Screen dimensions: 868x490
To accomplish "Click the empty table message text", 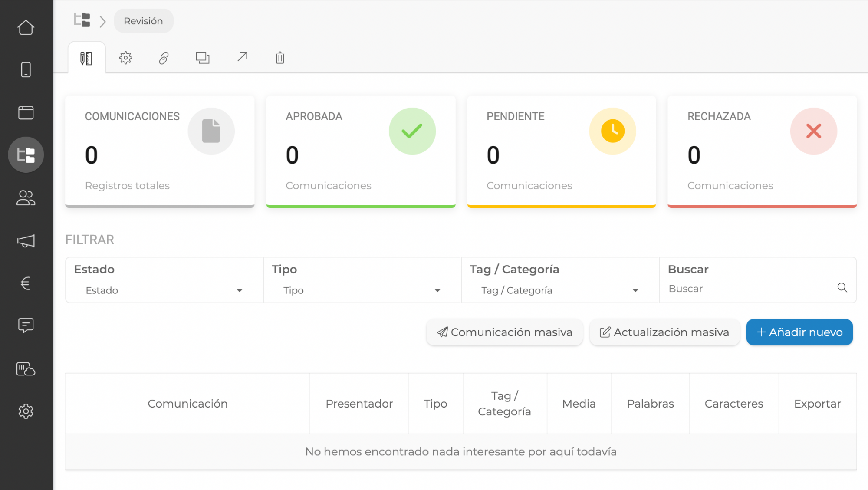I will coord(461,452).
